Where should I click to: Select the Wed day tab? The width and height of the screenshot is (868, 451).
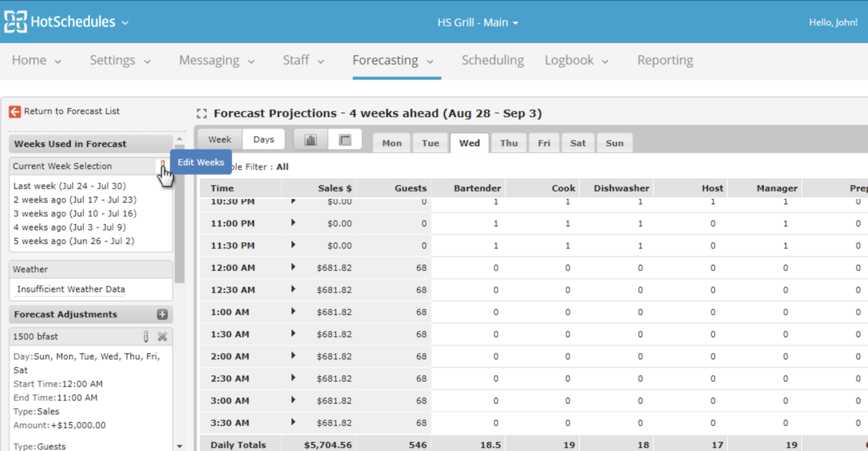(470, 143)
